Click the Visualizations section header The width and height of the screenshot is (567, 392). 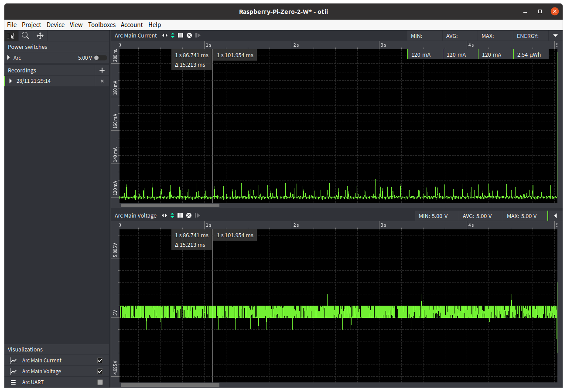tap(25, 349)
